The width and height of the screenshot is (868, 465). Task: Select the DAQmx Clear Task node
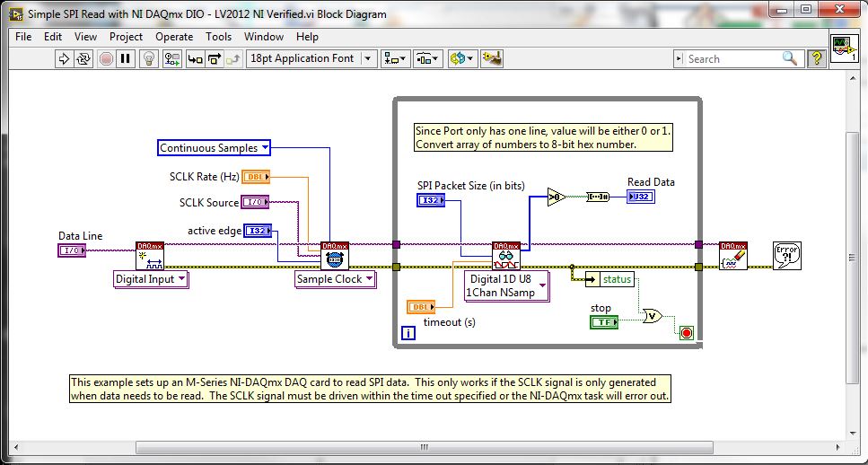(733, 256)
